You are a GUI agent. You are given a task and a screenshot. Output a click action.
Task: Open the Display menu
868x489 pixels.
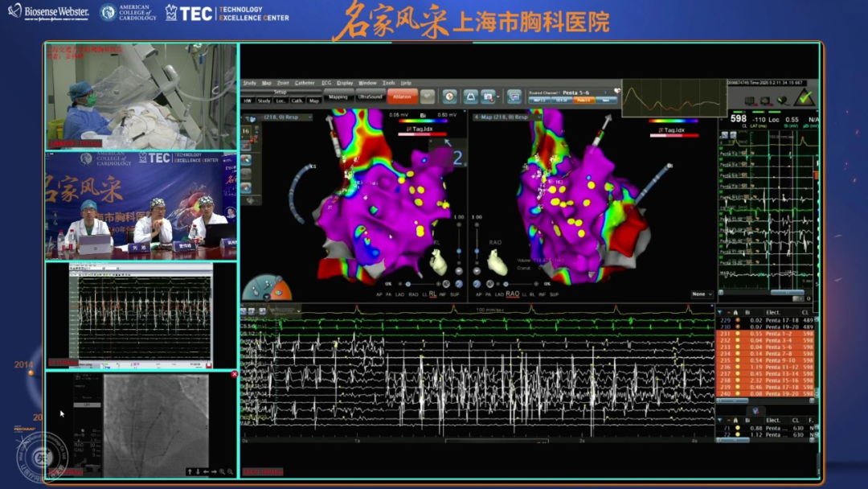click(x=345, y=83)
